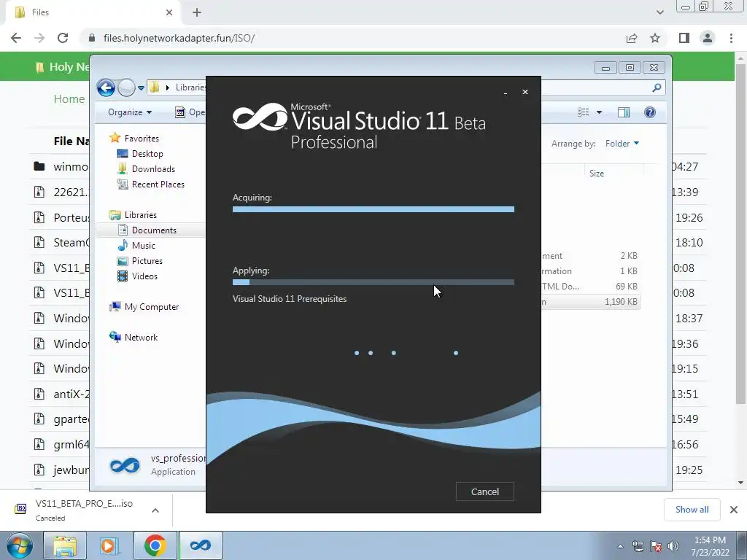Click the Explorer forward navigation arrow

[126, 87]
